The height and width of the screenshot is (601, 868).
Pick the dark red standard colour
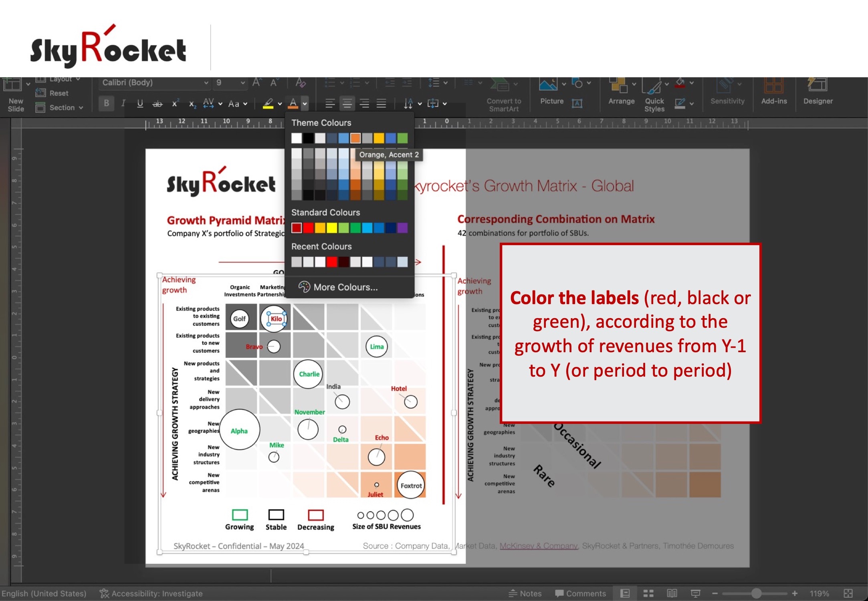click(297, 228)
